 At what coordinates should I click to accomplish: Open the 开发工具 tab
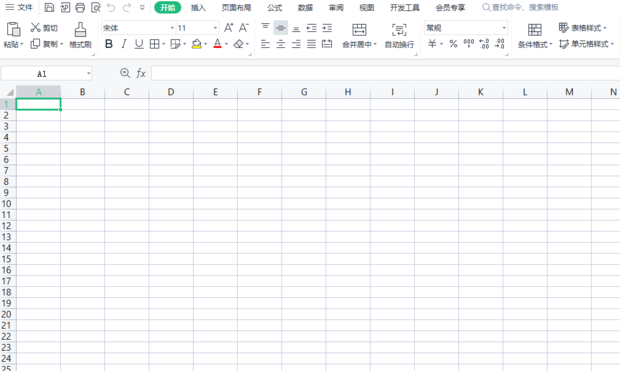405,8
